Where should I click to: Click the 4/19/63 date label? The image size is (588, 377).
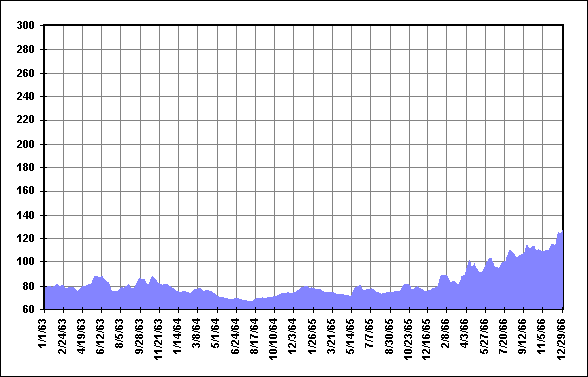tap(81, 336)
